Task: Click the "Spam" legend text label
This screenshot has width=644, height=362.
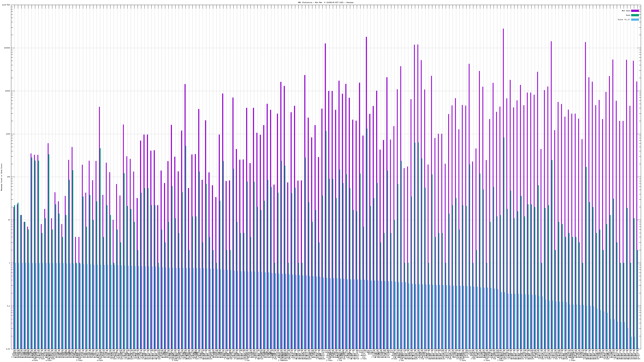Action: click(628, 15)
